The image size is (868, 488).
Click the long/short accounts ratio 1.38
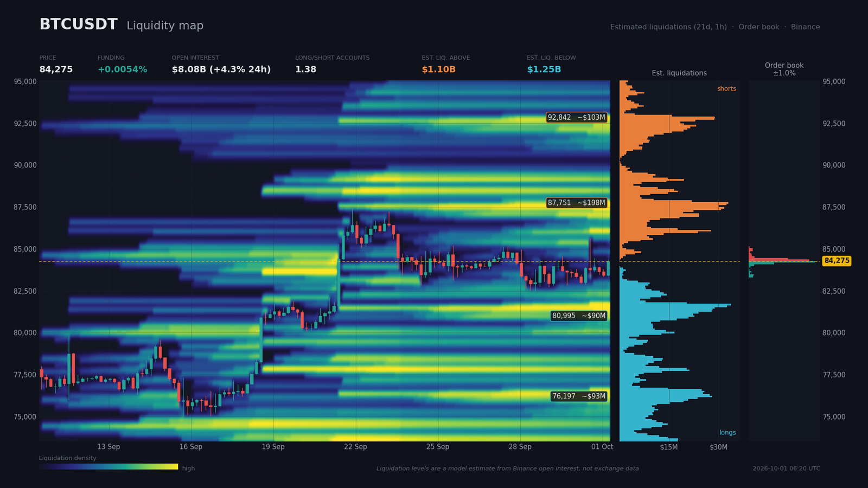click(x=305, y=69)
